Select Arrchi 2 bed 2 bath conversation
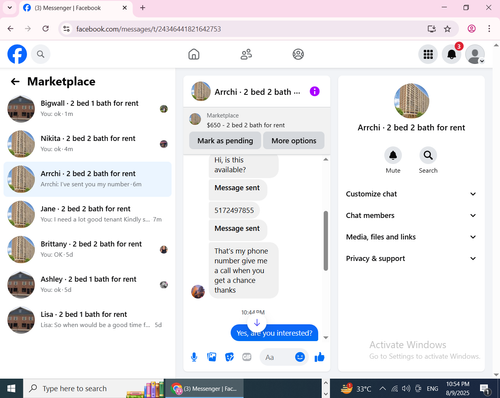Screen dimensions: 500x398 coord(87,179)
